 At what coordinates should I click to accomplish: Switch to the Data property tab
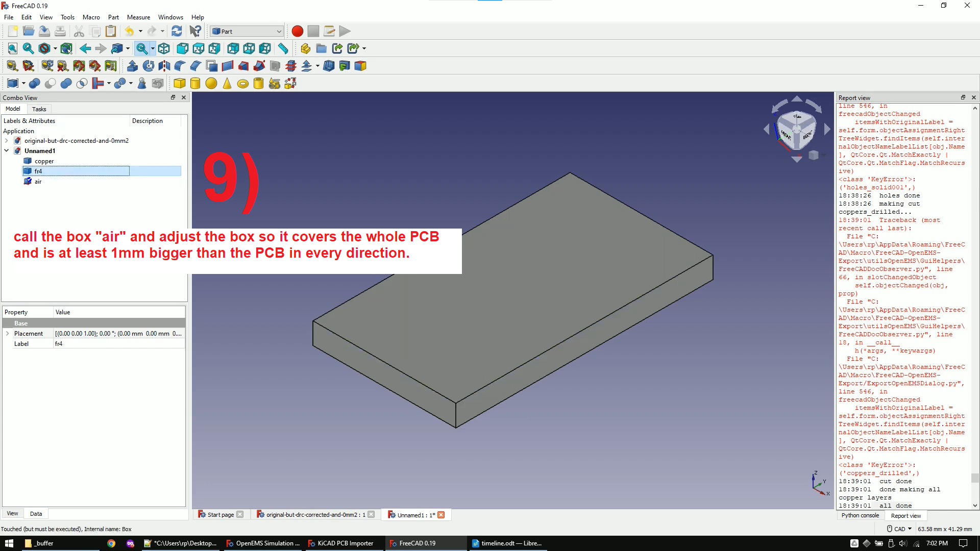point(36,514)
